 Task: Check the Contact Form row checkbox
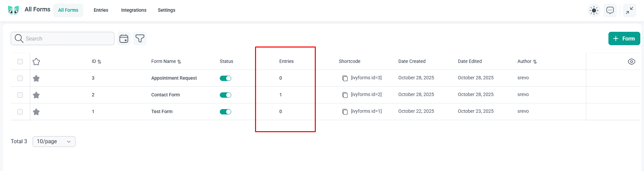(20, 95)
